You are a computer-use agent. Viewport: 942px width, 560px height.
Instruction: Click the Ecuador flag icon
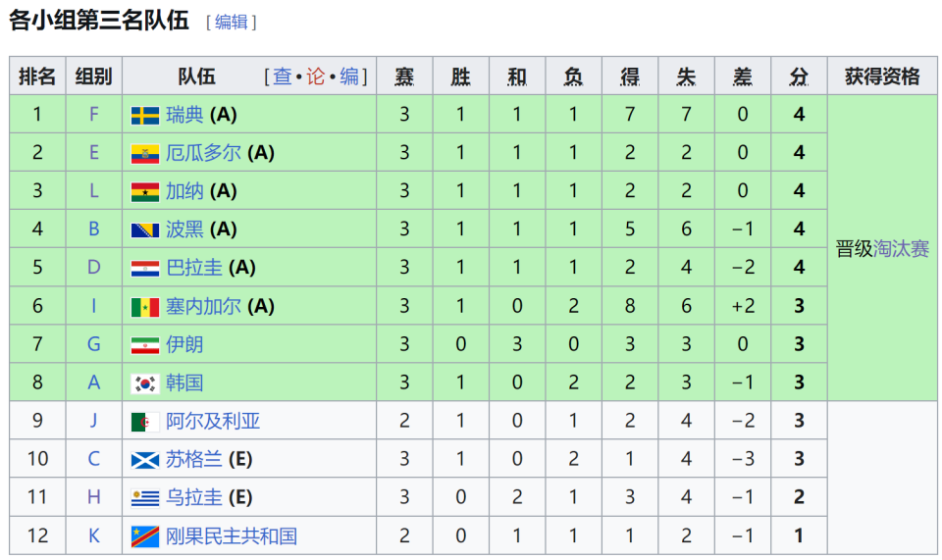(145, 154)
